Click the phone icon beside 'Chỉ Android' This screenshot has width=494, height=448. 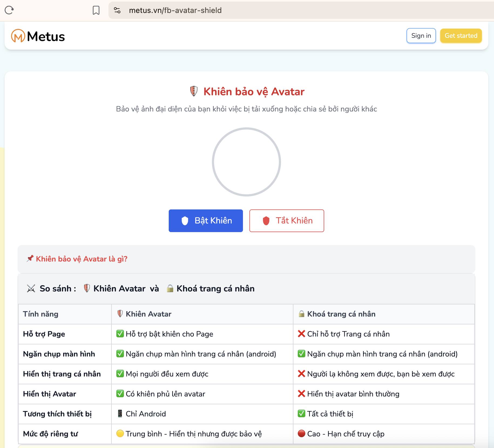(x=120, y=413)
